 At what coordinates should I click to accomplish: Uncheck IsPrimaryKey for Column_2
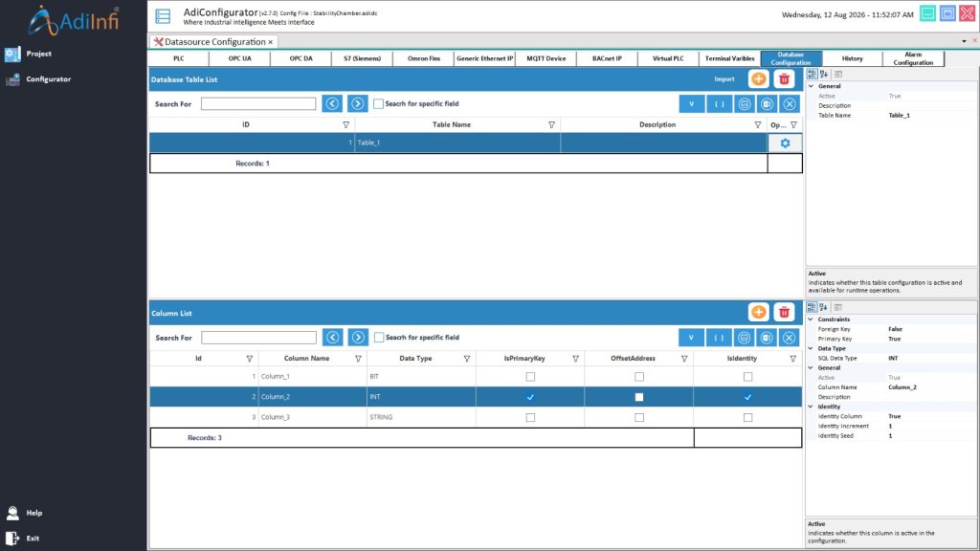(x=530, y=397)
